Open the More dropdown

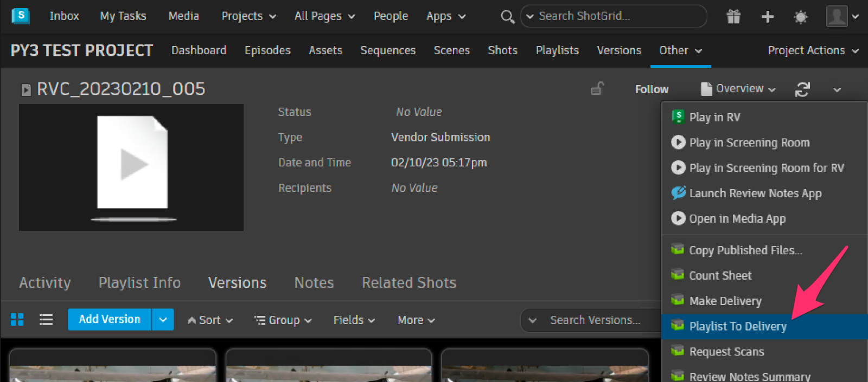coord(416,320)
